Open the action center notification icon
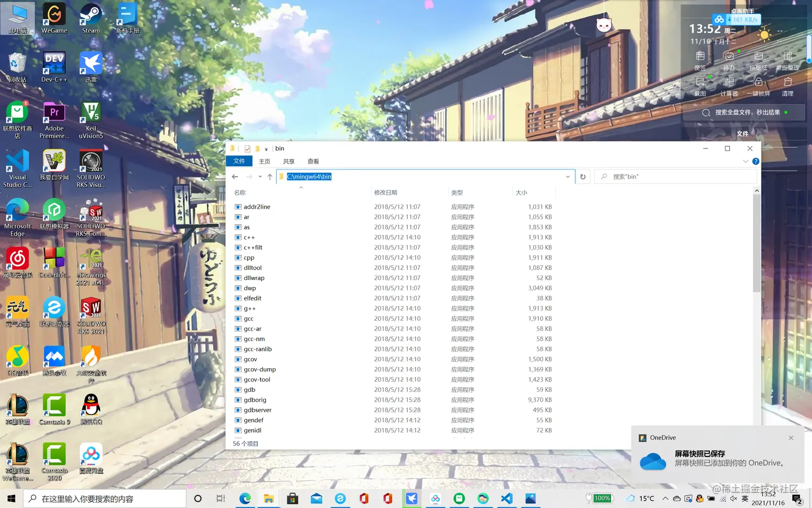The height and width of the screenshot is (508, 812). (797, 499)
